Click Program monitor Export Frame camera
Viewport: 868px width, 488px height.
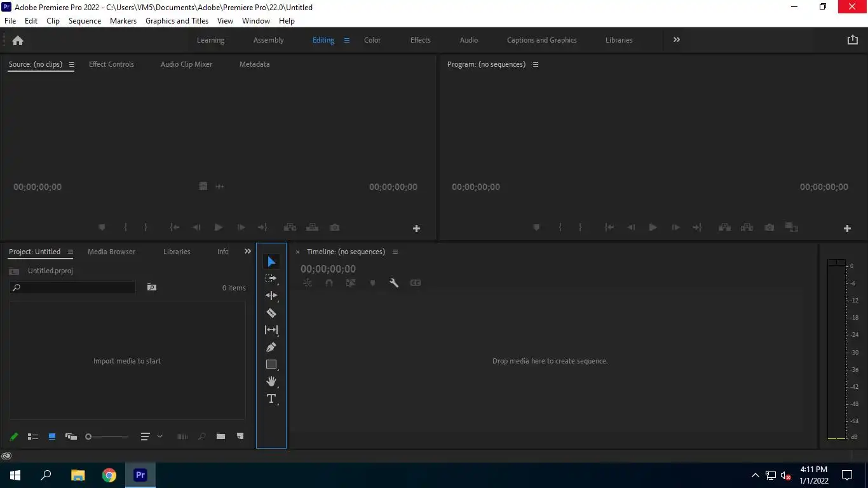(x=770, y=227)
